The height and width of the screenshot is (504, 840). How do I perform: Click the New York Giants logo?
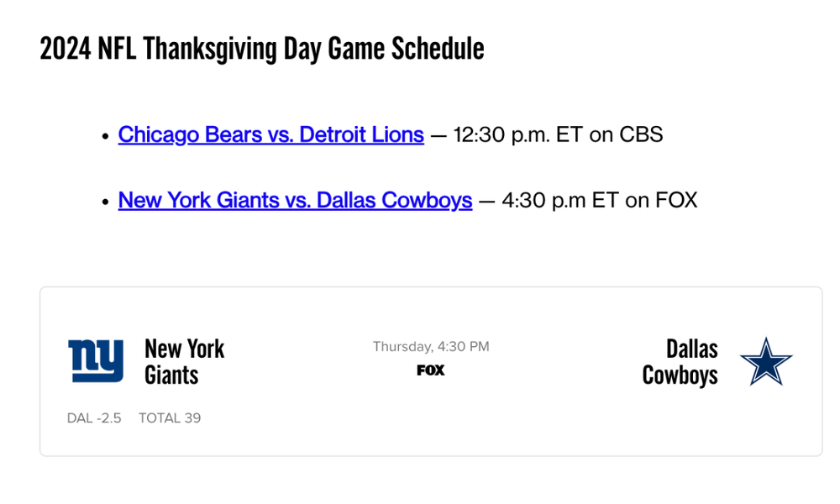[96, 361]
